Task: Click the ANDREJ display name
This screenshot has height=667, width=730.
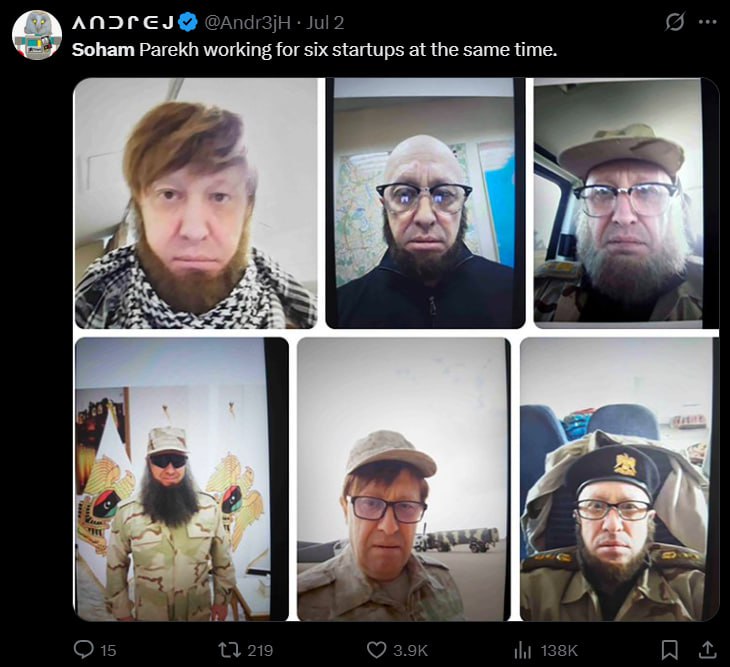Action: [x=123, y=22]
